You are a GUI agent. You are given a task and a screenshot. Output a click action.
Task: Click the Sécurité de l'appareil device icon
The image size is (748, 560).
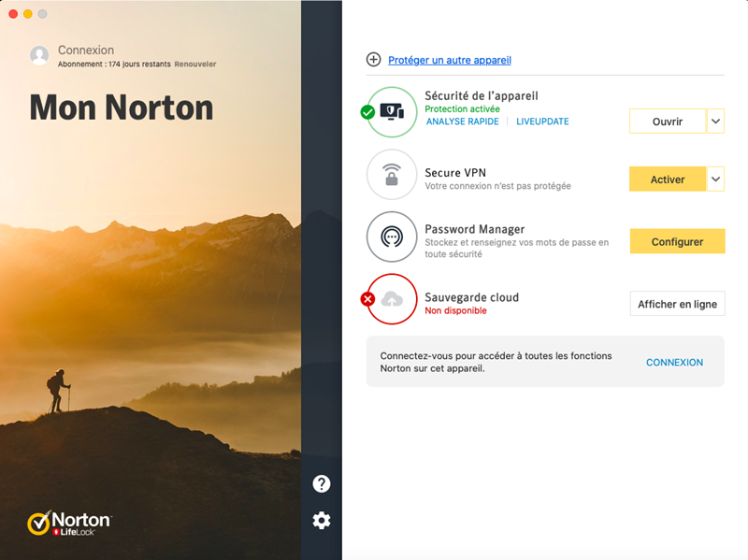tap(392, 112)
